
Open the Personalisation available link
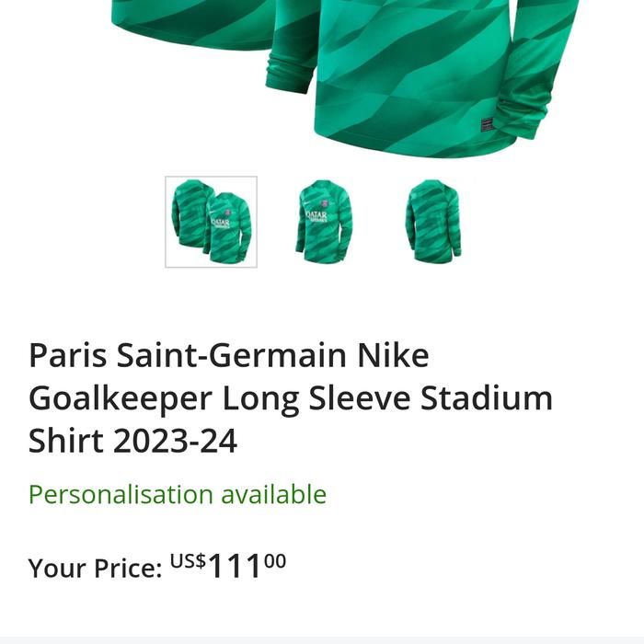coord(178,494)
